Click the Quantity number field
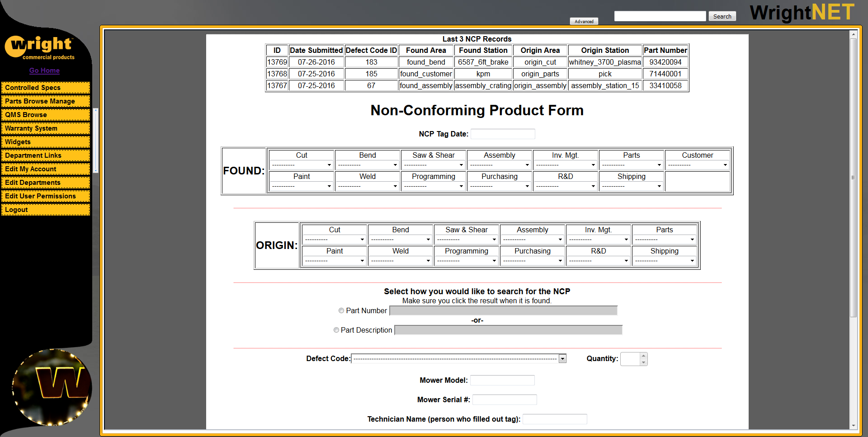 point(630,359)
